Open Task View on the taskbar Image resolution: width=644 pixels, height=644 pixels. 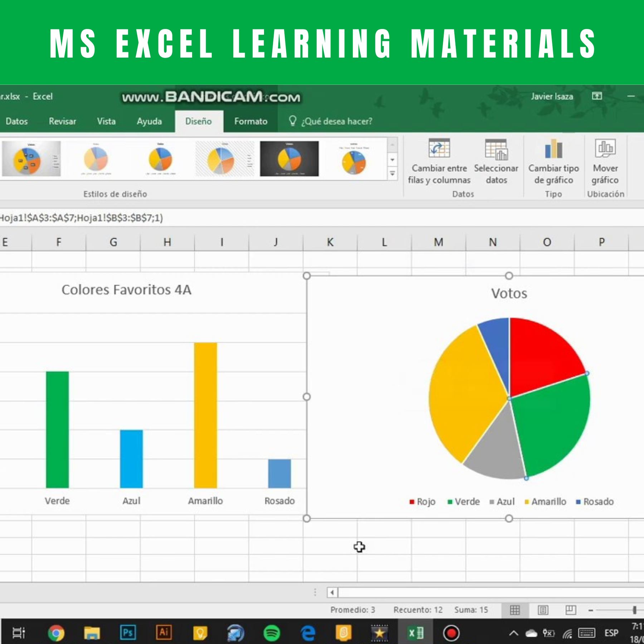19,633
